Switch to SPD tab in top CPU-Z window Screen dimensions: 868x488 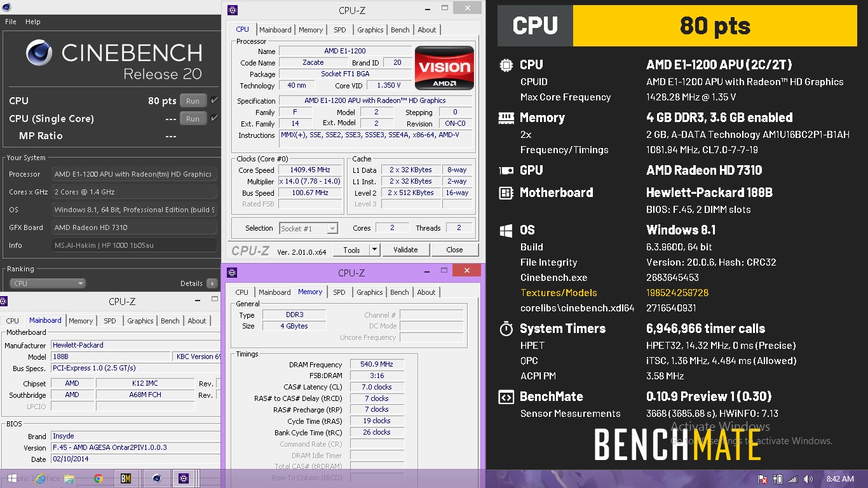click(340, 30)
